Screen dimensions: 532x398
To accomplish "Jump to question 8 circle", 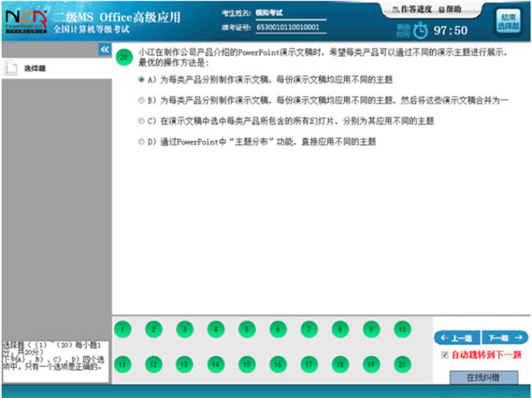I will (340, 329).
